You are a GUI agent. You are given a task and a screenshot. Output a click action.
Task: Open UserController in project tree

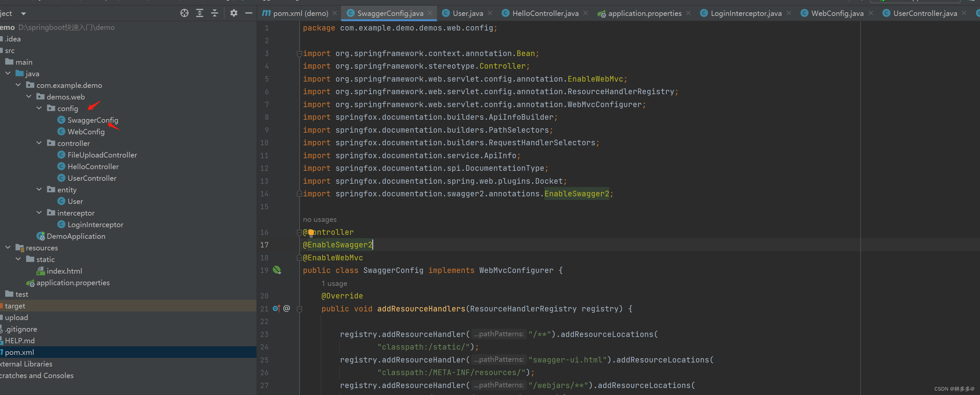click(x=92, y=178)
